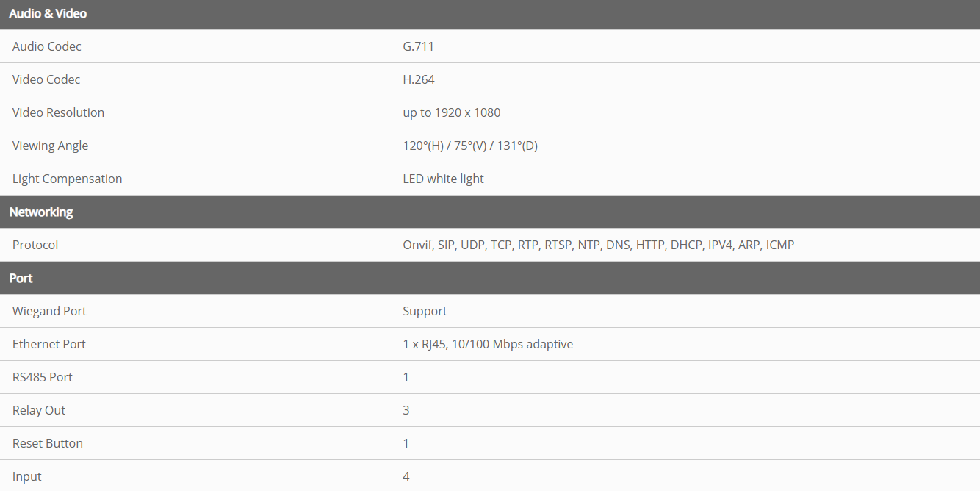Click the Viewing Angle label
980x491 pixels.
[x=50, y=146]
